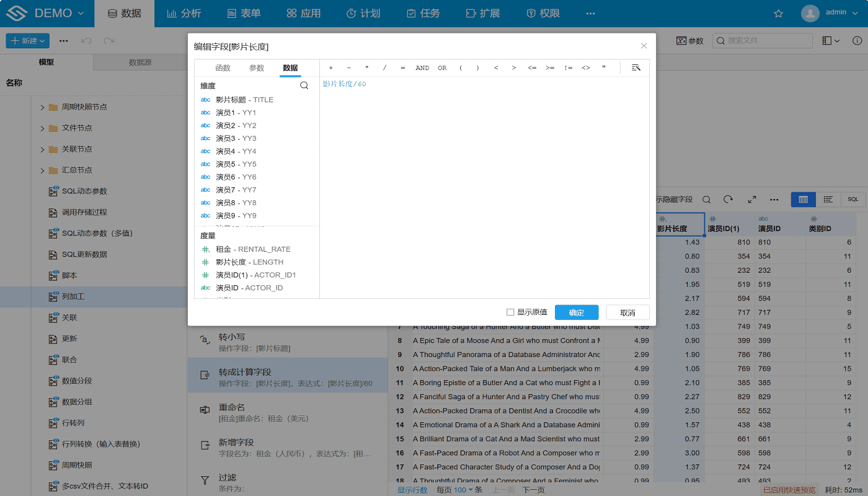Click the info icon at top right
868x496 pixels.
[x=857, y=41]
